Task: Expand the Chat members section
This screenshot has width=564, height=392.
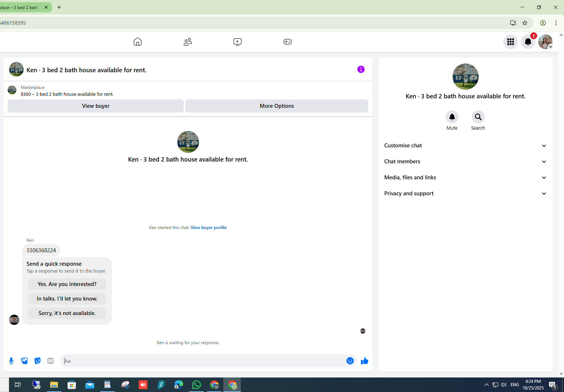Action: pos(466,162)
